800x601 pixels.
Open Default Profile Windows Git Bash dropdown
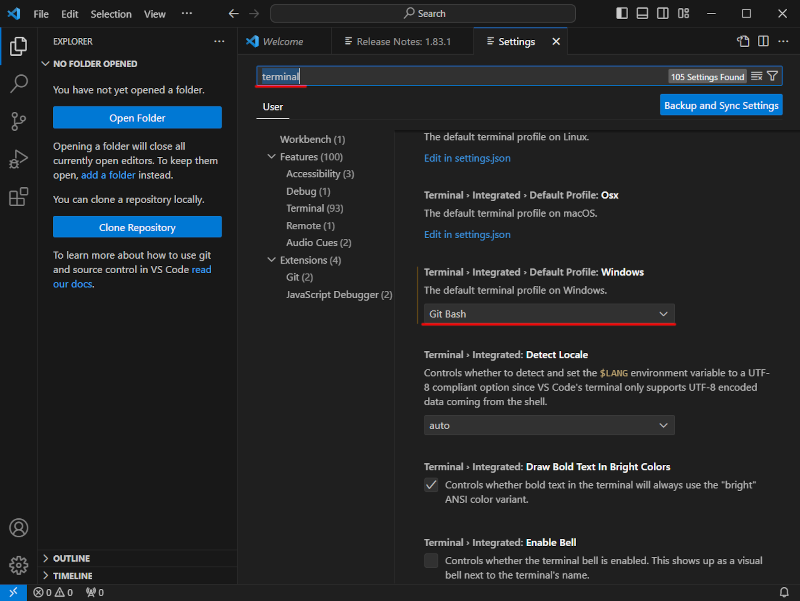[549, 314]
